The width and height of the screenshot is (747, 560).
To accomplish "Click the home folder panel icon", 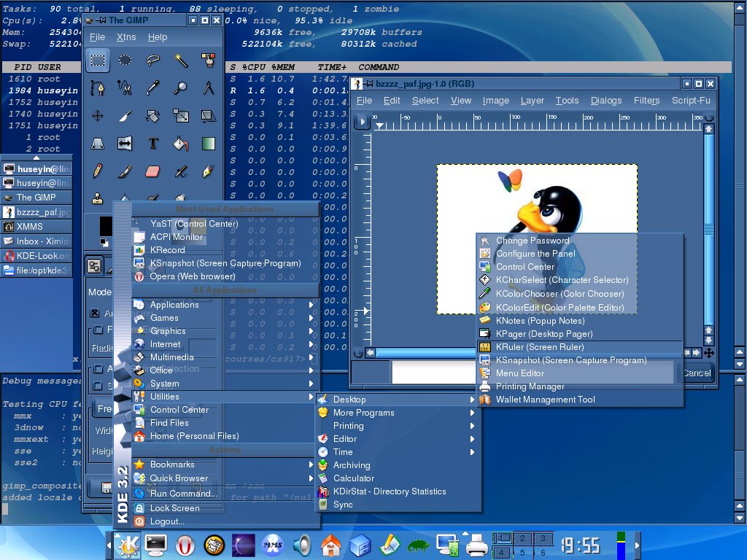I will coord(331,545).
